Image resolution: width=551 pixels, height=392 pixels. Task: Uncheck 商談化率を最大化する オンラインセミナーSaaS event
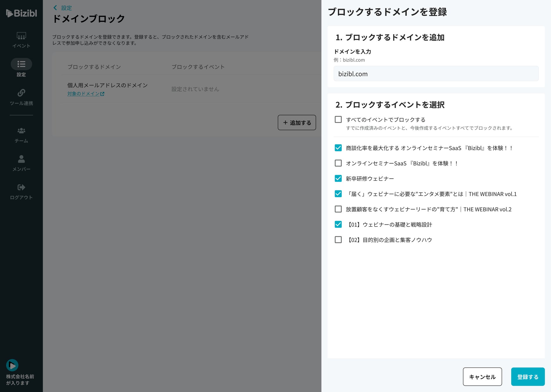[x=338, y=148]
